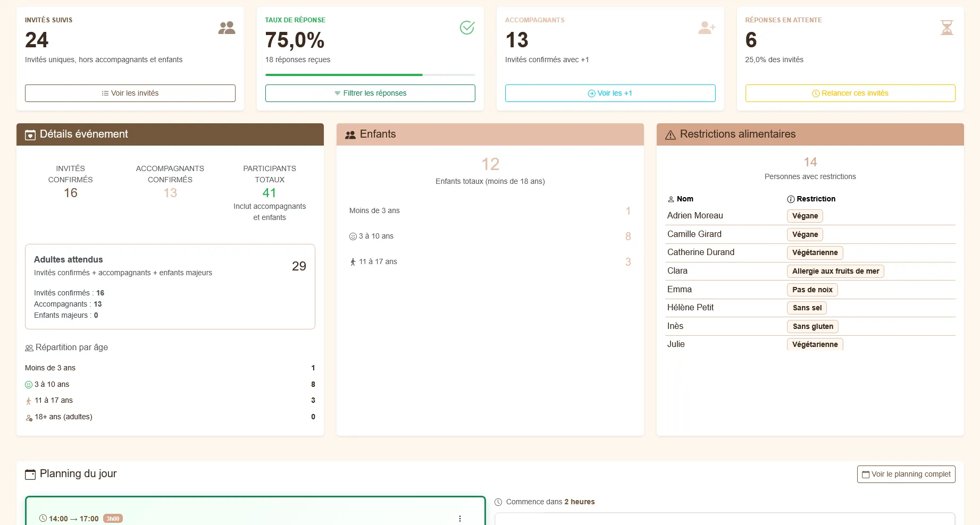Image resolution: width=980 pixels, height=525 pixels.
Task: Select the Adultes attendus summary card
Action: [x=170, y=286]
